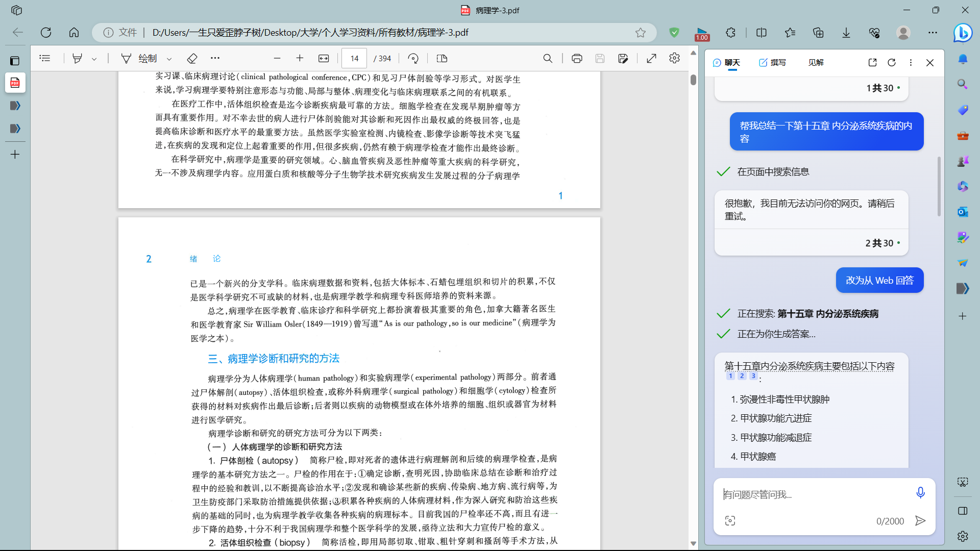Toggle split screen view in browser toolbar

click(x=761, y=33)
